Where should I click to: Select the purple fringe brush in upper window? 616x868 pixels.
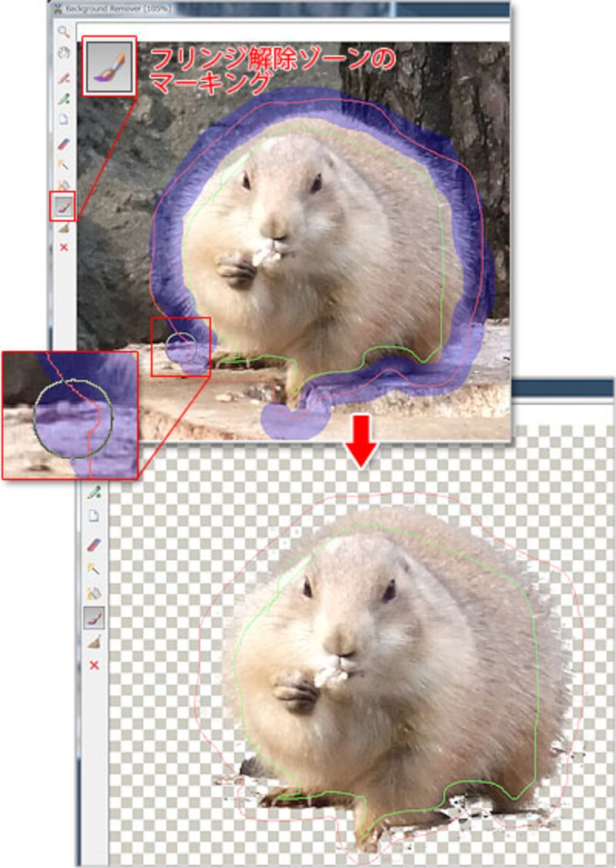63,206
